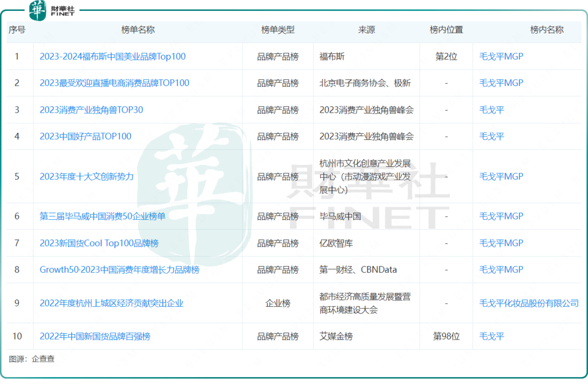Open the 2022年度杭州上城区经济贡献突出企业 link

click(112, 303)
